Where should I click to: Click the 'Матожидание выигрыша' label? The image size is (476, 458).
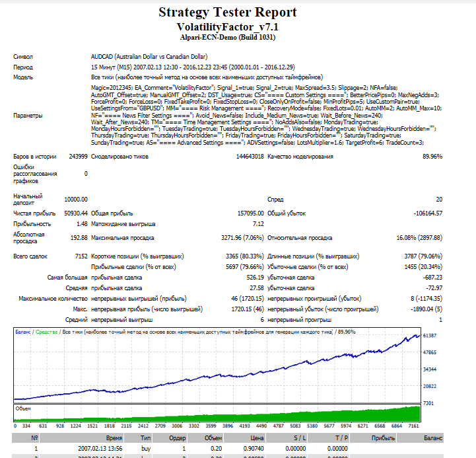pyautogui.click(x=123, y=224)
